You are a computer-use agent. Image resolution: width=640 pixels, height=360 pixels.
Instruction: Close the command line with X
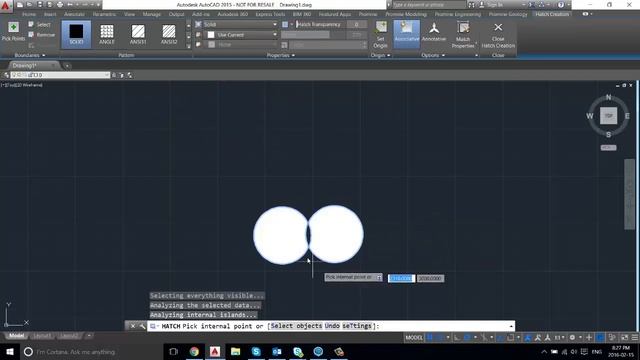pos(133,326)
